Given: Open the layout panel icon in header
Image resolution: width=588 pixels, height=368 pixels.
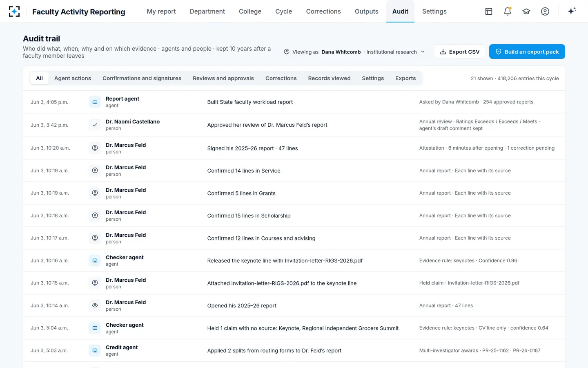Looking at the screenshot, I should pyautogui.click(x=489, y=11).
